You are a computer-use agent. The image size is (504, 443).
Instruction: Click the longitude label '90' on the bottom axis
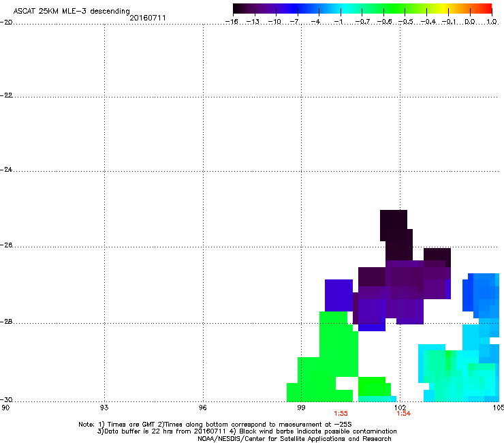pos(5,408)
